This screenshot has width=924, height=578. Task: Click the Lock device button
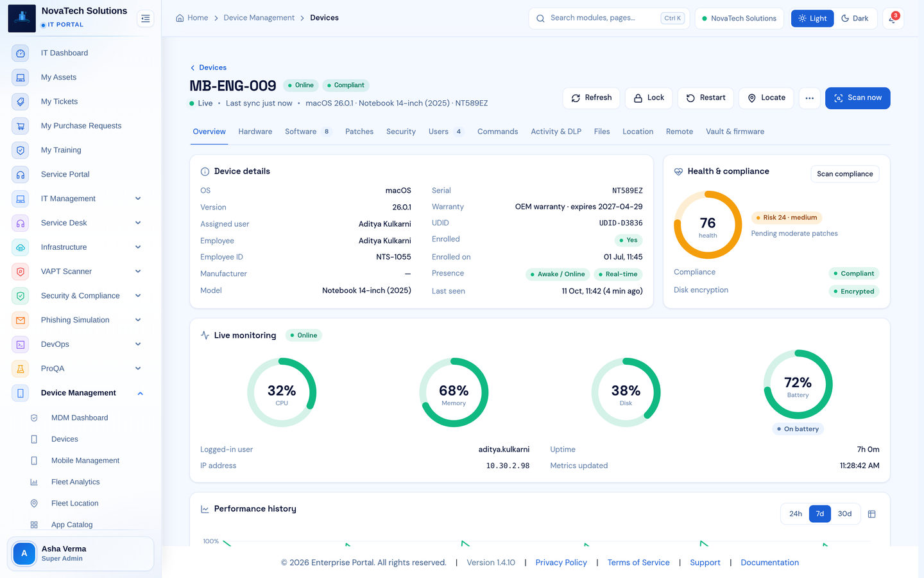pyautogui.click(x=649, y=98)
